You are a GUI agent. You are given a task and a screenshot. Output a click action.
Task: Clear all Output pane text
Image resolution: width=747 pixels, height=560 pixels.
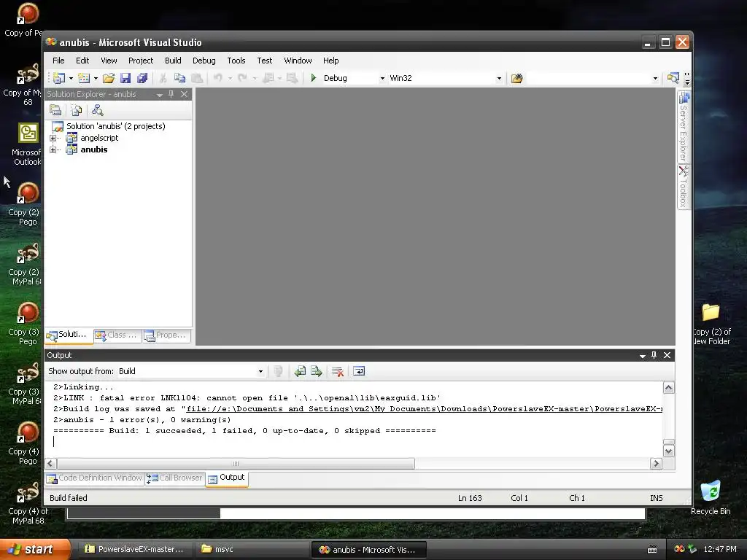(x=338, y=371)
